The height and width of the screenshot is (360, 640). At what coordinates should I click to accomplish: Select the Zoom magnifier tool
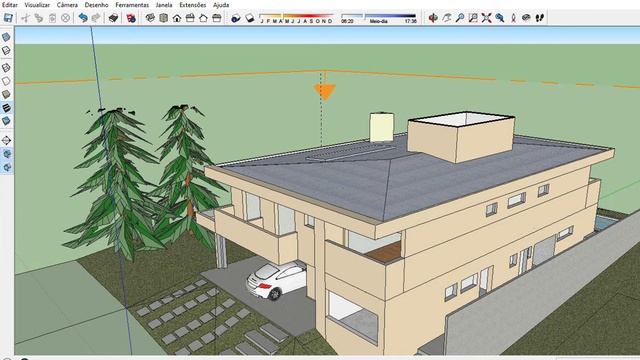(460, 18)
